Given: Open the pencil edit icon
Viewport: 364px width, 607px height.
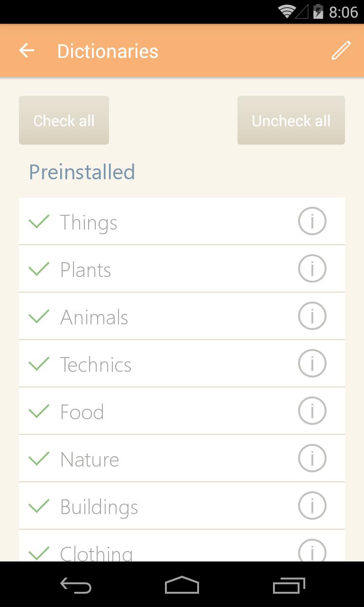Looking at the screenshot, I should (341, 51).
